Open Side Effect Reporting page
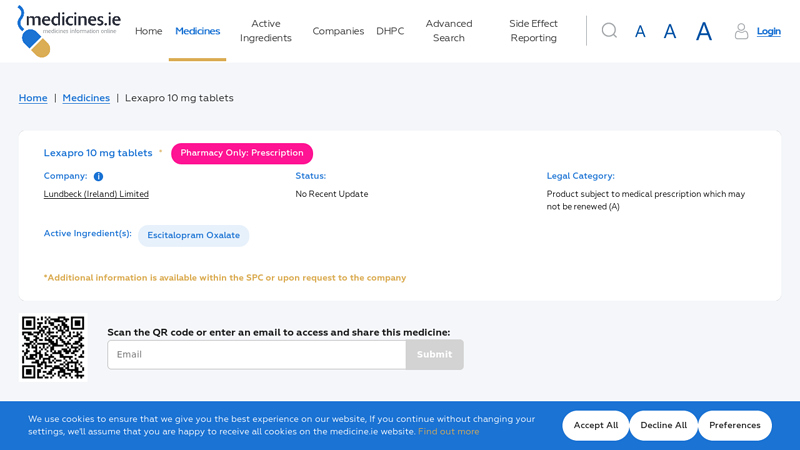The width and height of the screenshot is (800, 450). pos(533,31)
